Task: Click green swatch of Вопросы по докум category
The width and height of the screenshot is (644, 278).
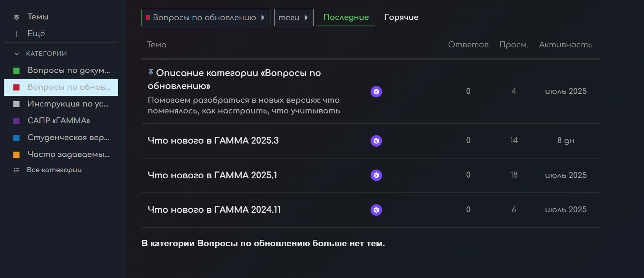Action: [x=16, y=71]
